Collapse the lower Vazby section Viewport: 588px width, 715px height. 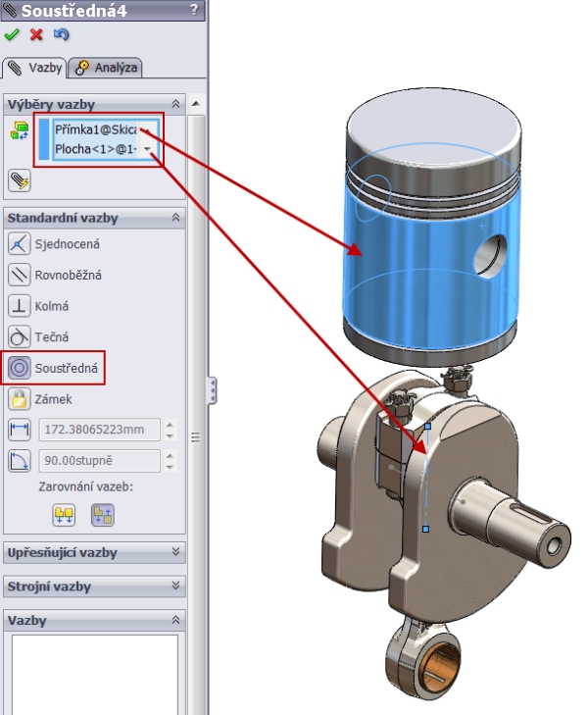(175, 620)
